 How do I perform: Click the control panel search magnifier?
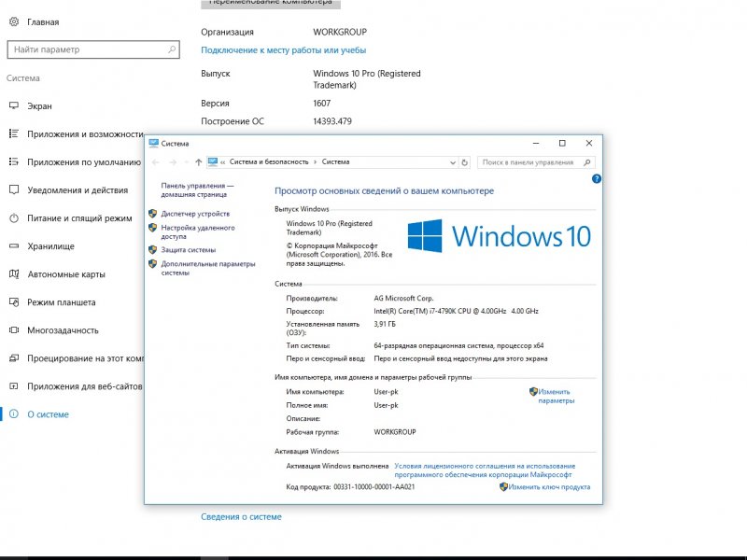coord(587,162)
